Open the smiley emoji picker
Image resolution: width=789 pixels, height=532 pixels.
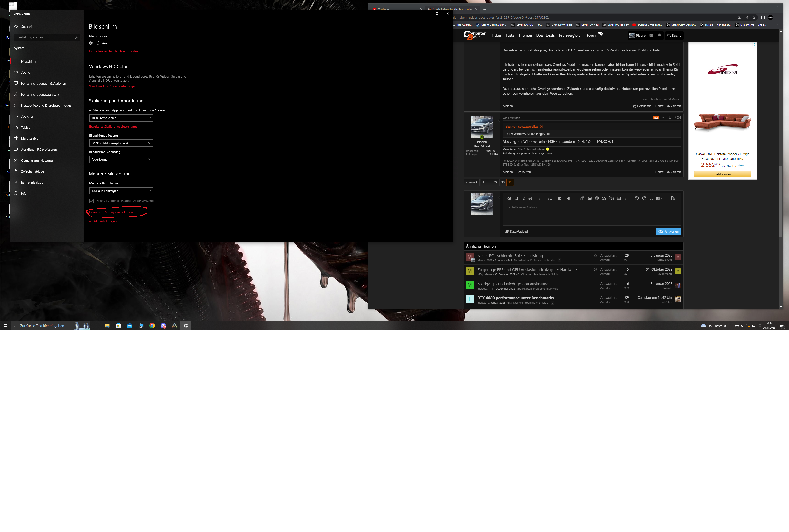coord(597,198)
